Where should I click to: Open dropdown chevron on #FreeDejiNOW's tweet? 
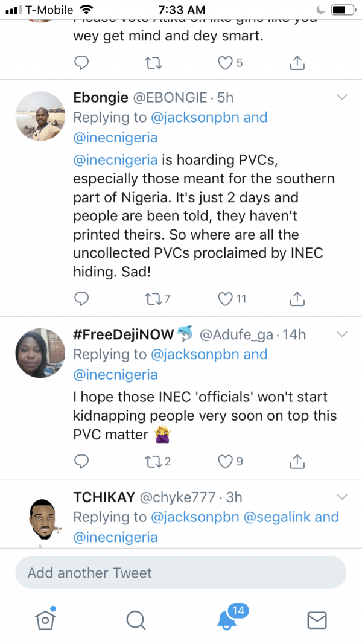[x=342, y=334]
